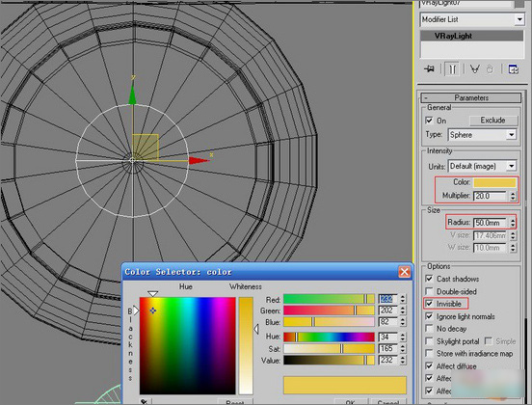Screen dimensions: 532x405
Task: Click the Blue value spinner
Action: (x=403, y=321)
